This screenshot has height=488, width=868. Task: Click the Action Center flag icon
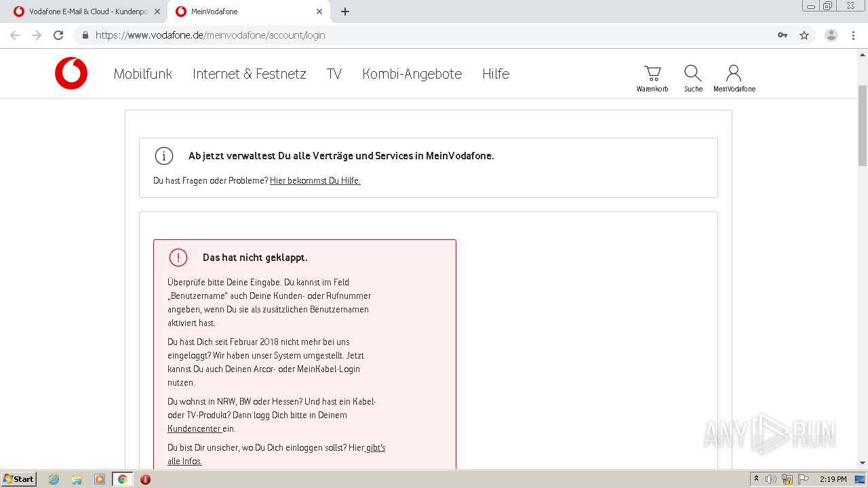click(x=804, y=479)
